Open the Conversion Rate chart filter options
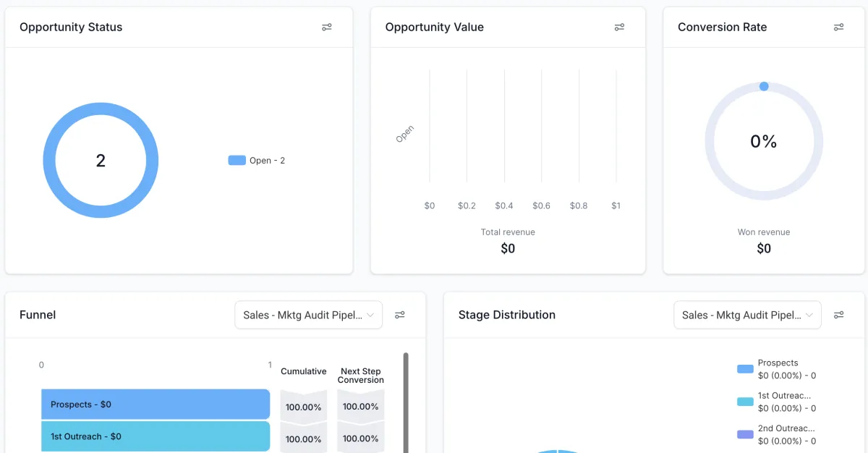 coord(838,27)
